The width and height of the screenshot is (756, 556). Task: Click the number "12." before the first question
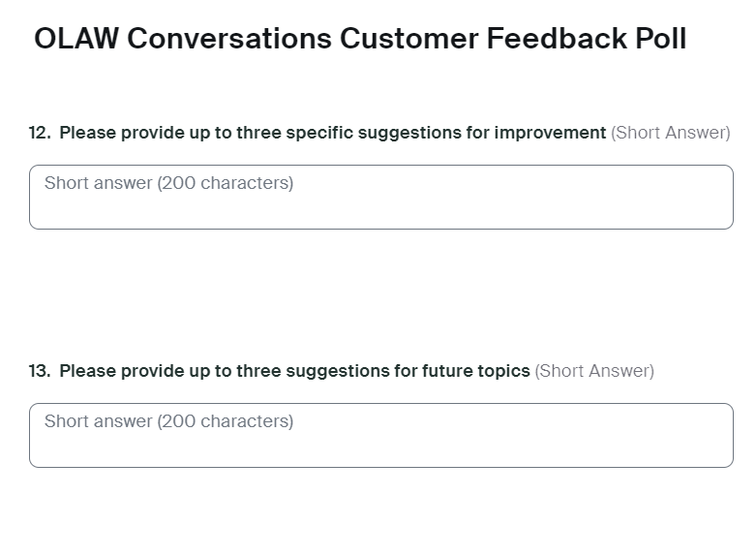pos(40,133)
